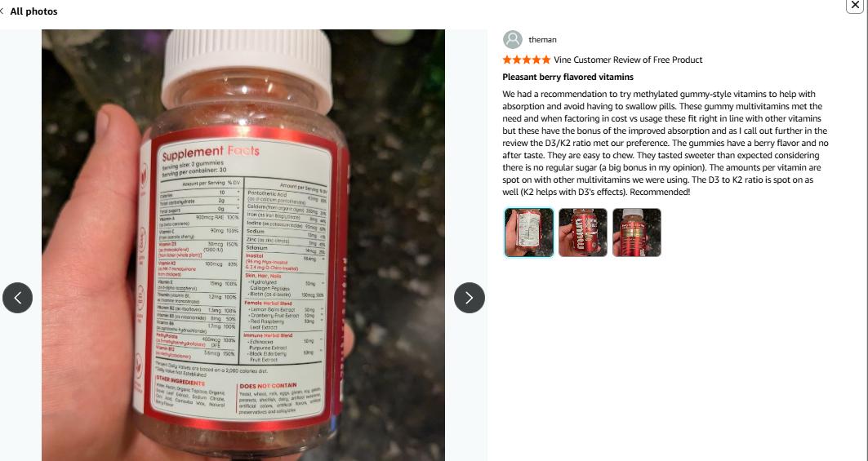This screenshot has width=868, height=461.
Task: Go back to All photos
Action: [33, 11]
